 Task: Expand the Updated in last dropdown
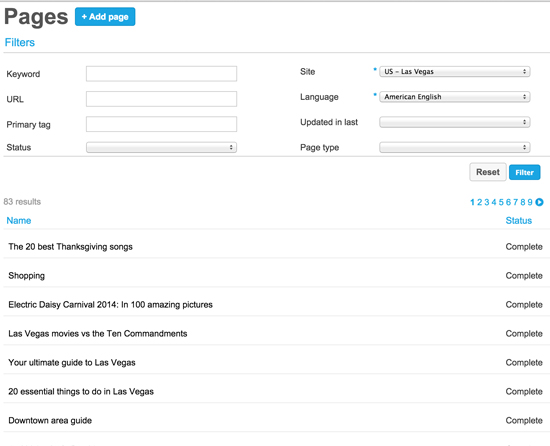coord(455,122)
